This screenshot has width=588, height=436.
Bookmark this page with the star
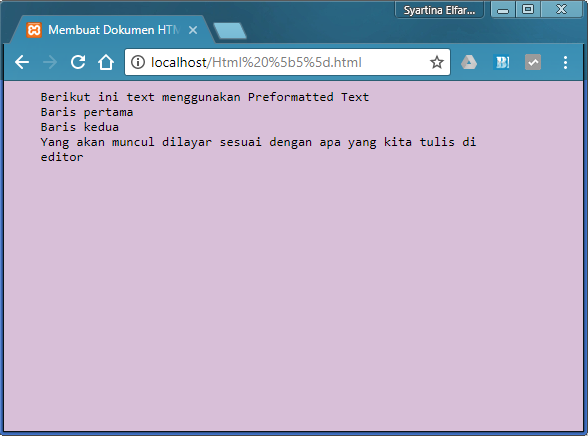click(436, 62)
